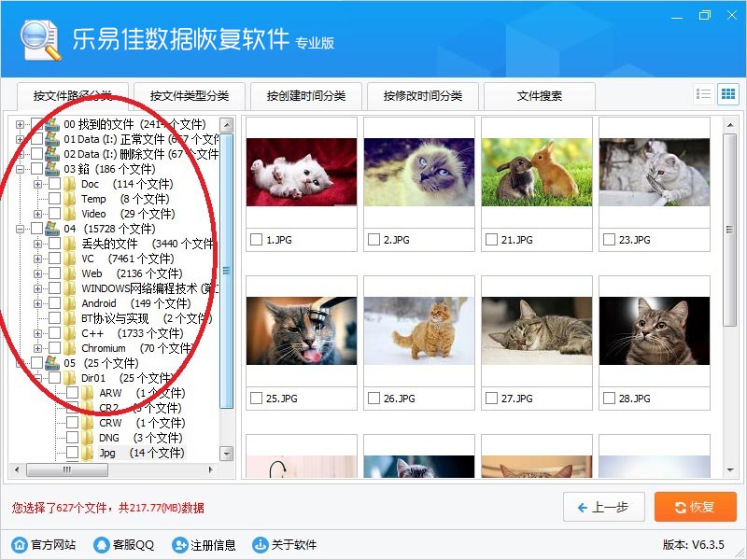This screenshot has width=747, height=560.
Task: Check the box for 1.JPG
Action: [x=256, y=240]
